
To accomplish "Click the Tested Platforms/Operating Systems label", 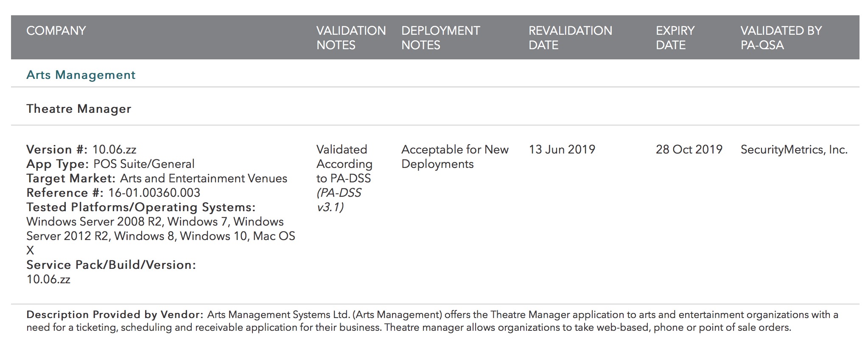I will point(141,207).
